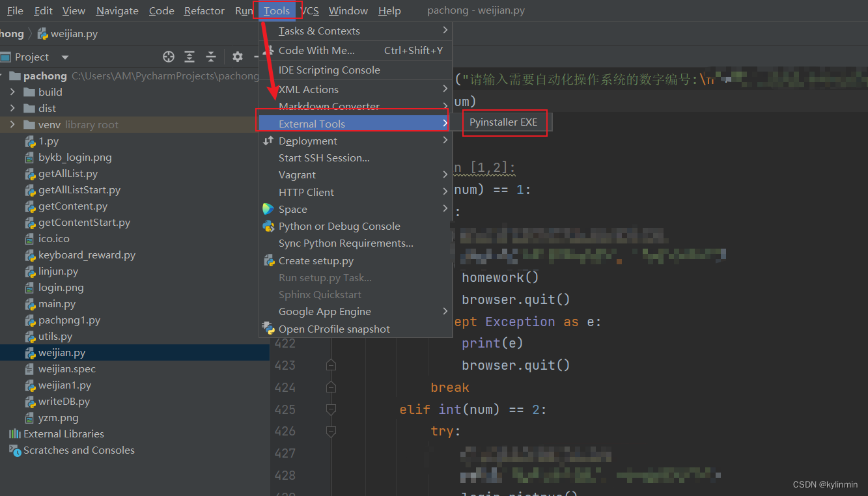Toggle the fold marker on line 424
Screen dimensions: 868x496
(331, 387)
